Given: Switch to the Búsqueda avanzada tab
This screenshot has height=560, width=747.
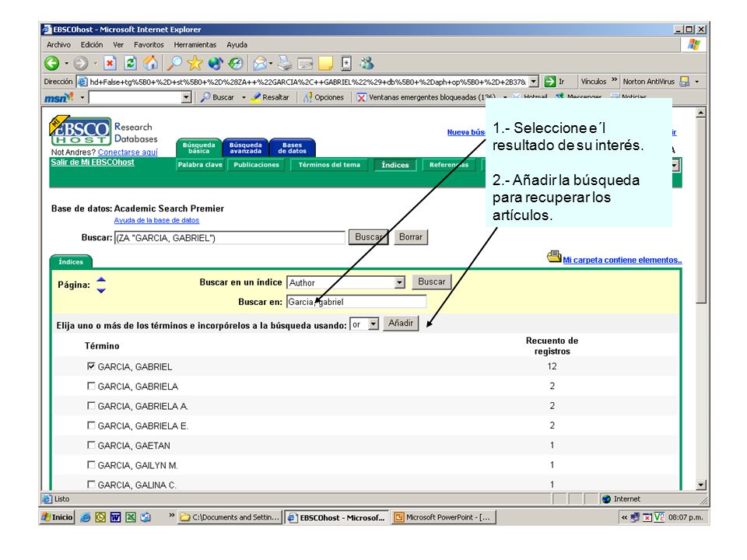Looking at the screenshot, I should (245, 148).
